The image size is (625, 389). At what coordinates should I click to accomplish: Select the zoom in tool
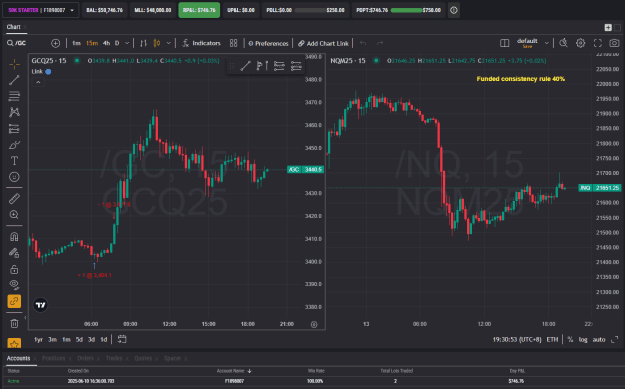(14, 215)
